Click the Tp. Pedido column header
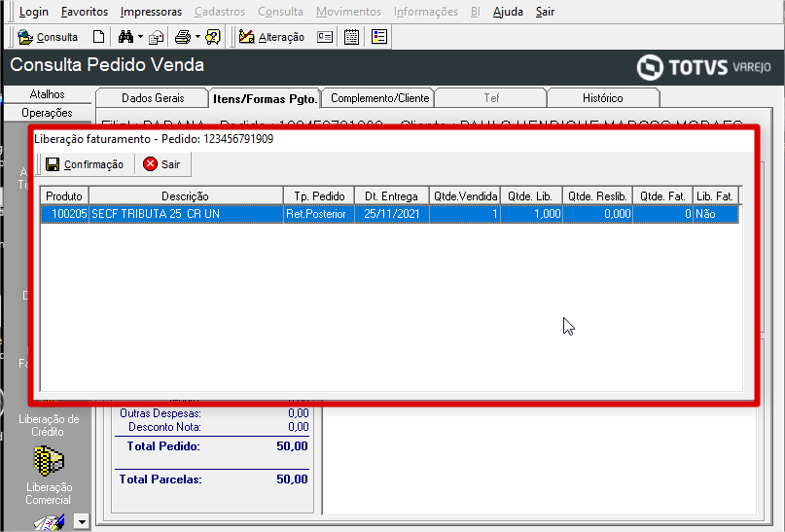The image size is (785, 532). pyautogui.click(x=319, y=196)
